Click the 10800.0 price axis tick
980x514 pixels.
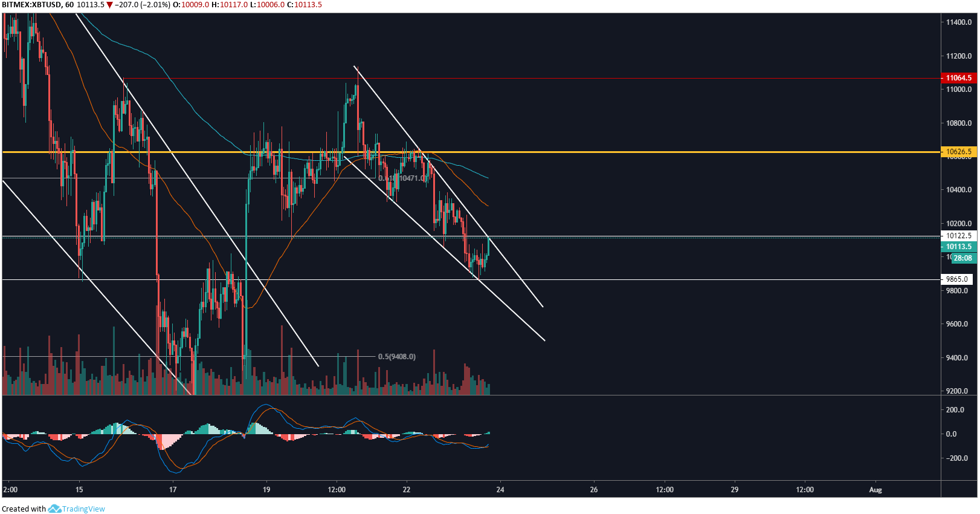tap(959, 123)
